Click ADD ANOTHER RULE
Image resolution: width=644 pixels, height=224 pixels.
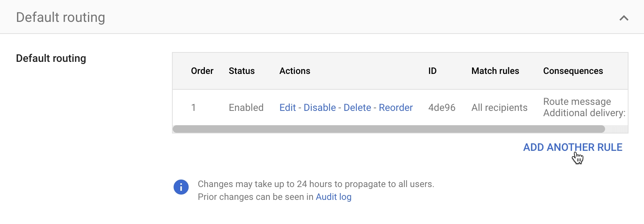pyautogui.click(x=572, y=147)
